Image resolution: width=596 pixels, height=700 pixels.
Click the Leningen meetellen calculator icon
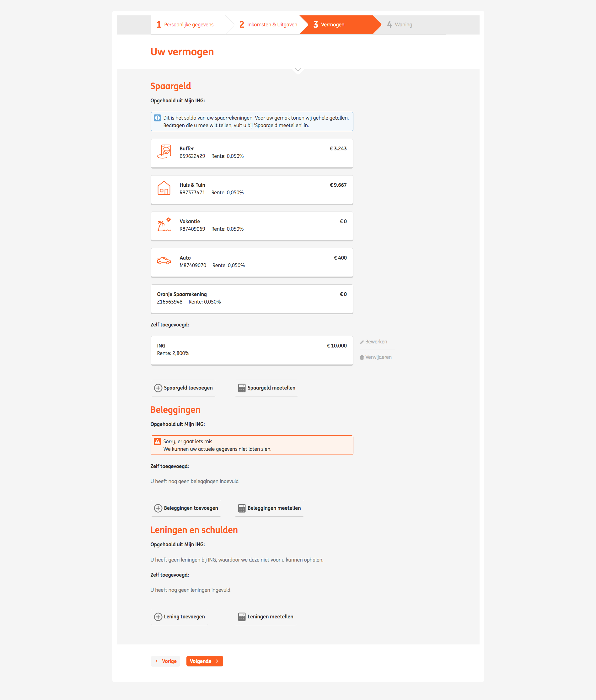tap(242, 617)
